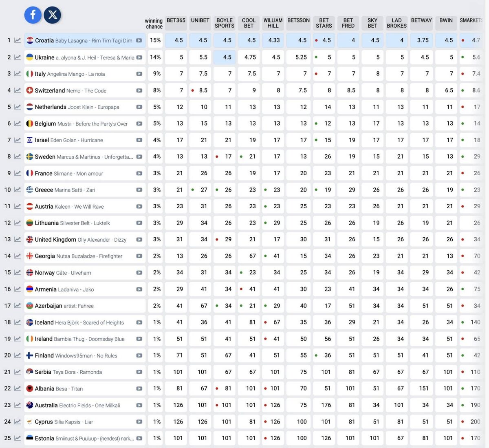Play the video for Ukraine's song
The height and width of the screenshot is (448, 489).
[139, 57]
